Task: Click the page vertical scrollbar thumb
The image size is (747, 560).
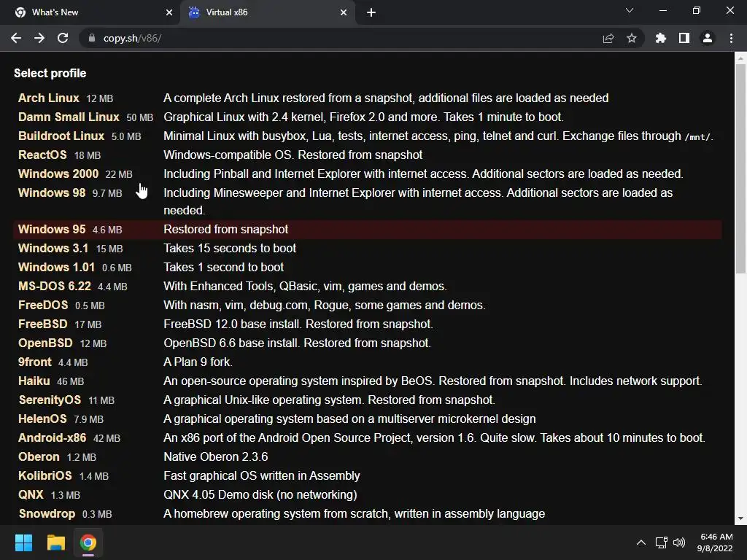Action: (x=740, y=169)
